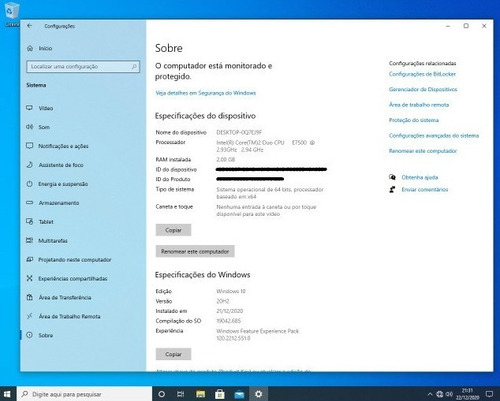The image size is (500, 401).
Task: Click Enviar comentários link
Action: coord(425,190)
